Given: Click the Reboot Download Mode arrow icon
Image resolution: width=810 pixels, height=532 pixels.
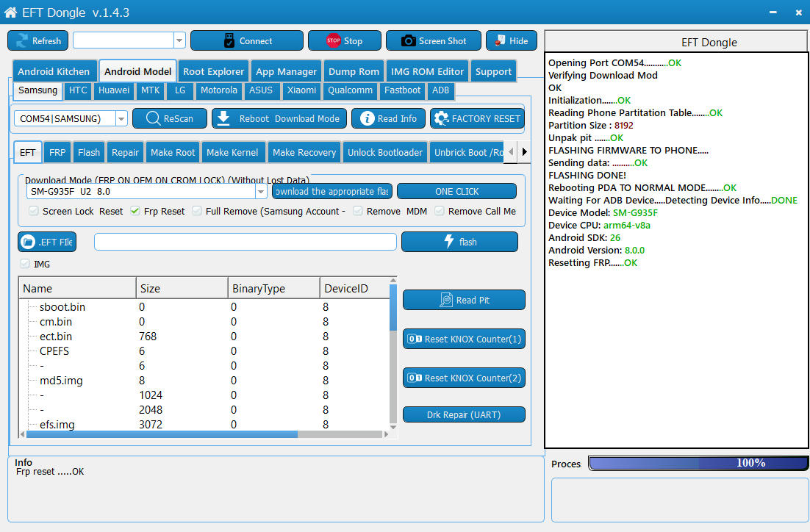Looking at the screenshot, I should [x=223, y=118].
